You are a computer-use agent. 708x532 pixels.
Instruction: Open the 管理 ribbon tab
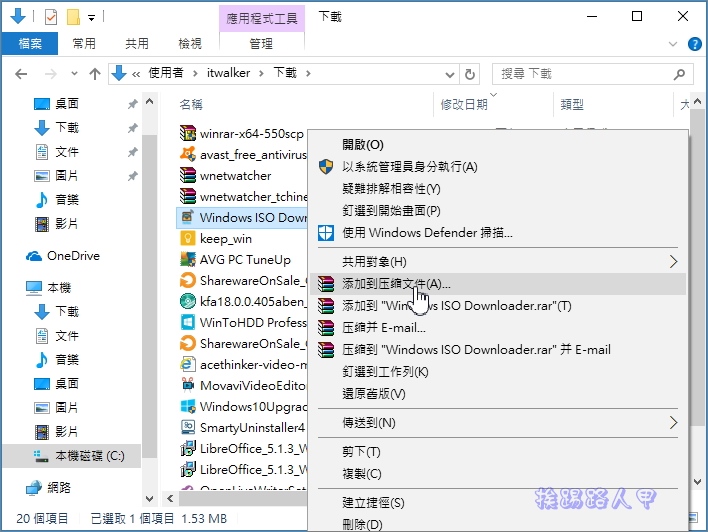tap(261, 44)
